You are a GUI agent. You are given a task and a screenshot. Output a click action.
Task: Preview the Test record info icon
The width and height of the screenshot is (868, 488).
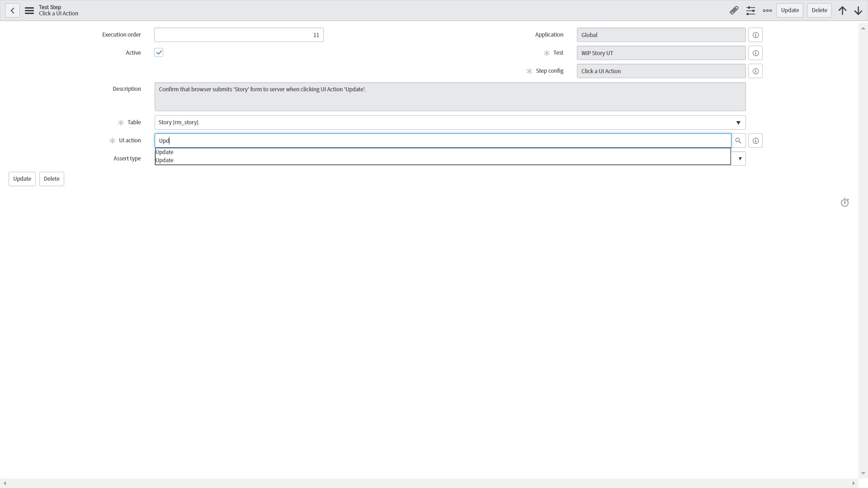click(x=755, y=53)
